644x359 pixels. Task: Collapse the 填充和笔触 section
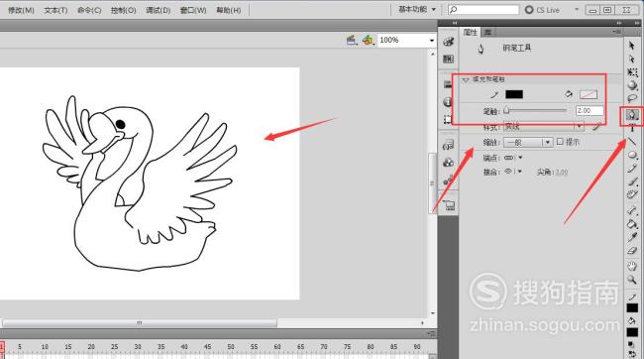(x=466, y=79)
